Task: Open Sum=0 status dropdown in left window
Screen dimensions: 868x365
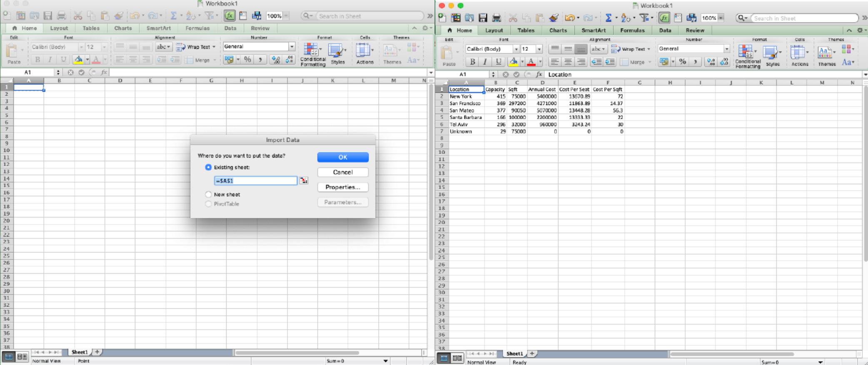Action: [386, 361]
